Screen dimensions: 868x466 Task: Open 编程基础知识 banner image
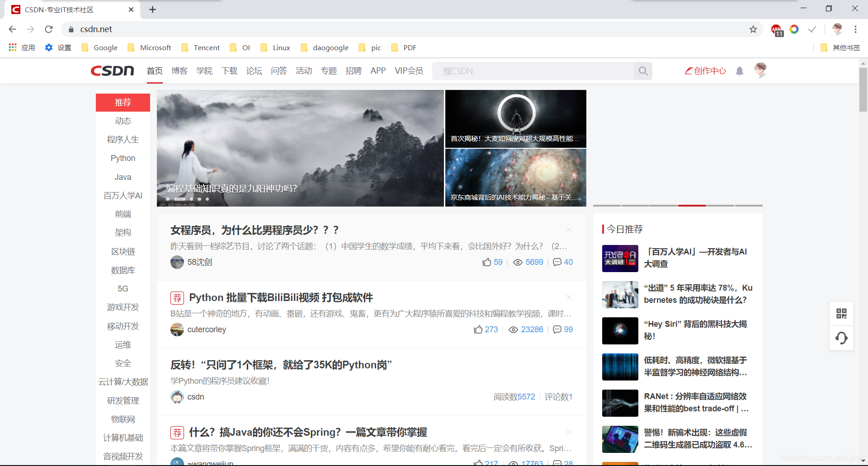(x=300, y=148)
